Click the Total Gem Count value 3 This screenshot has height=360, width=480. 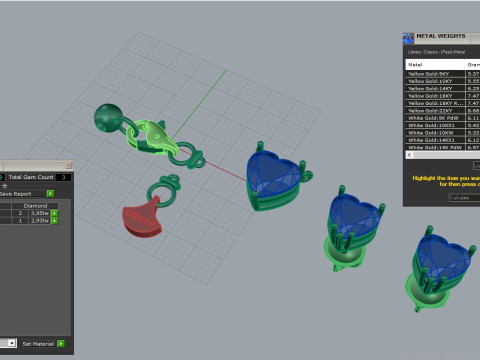pyautogui.click(x=63, y=177)
